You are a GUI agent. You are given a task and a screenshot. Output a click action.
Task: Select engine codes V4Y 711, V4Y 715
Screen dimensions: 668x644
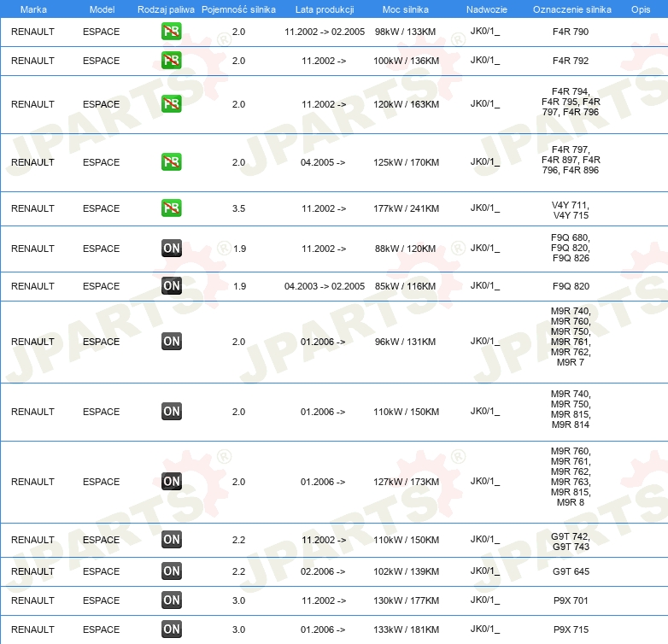571,210
